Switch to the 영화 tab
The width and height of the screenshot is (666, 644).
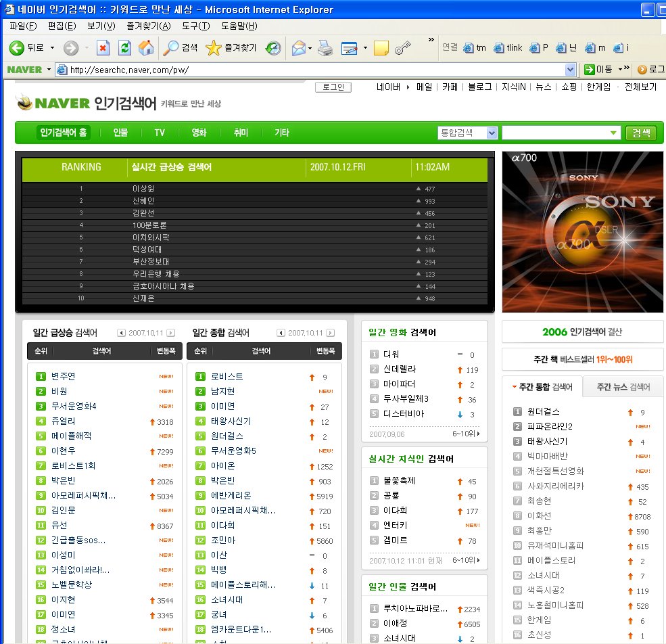199,133
